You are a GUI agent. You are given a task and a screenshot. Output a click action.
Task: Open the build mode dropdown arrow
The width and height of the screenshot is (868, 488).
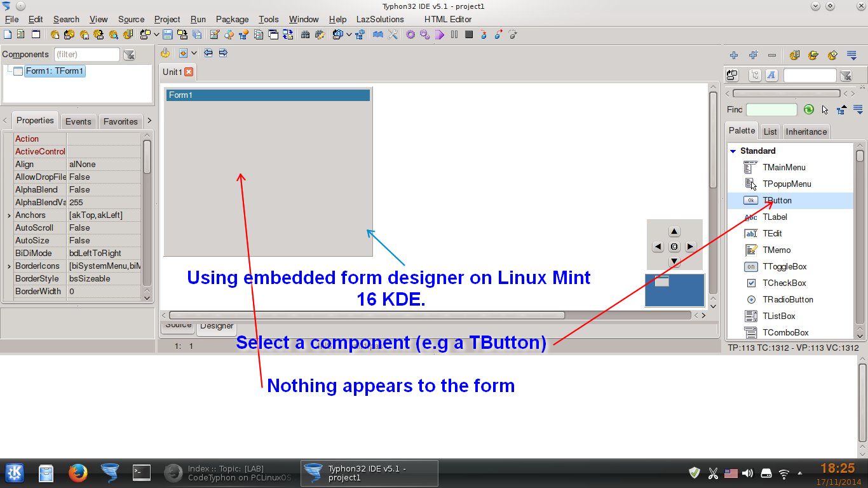pos(349,34)
